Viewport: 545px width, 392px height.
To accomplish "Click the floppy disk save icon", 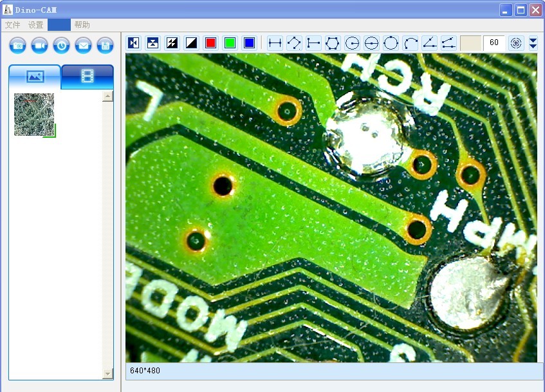I will [x=105, y=45].
